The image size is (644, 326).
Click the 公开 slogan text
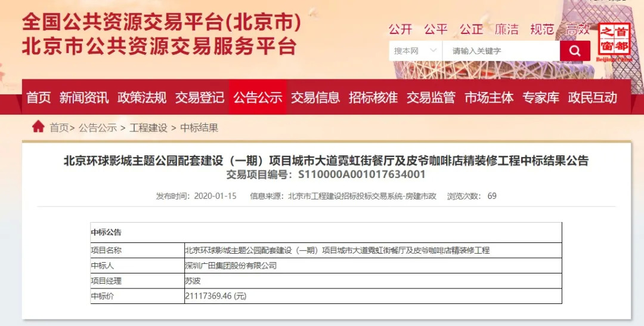pyautogui.click(x=401, y=29)
